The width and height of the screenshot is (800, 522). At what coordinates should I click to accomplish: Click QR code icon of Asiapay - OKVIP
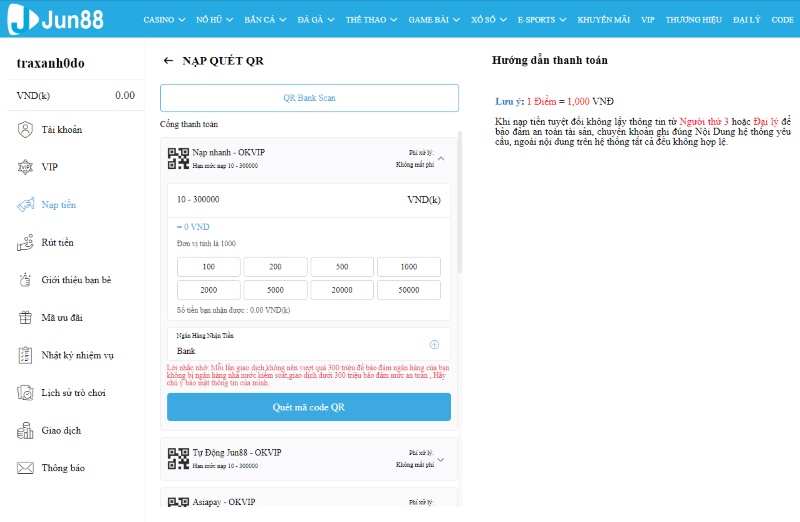(179, 502)
